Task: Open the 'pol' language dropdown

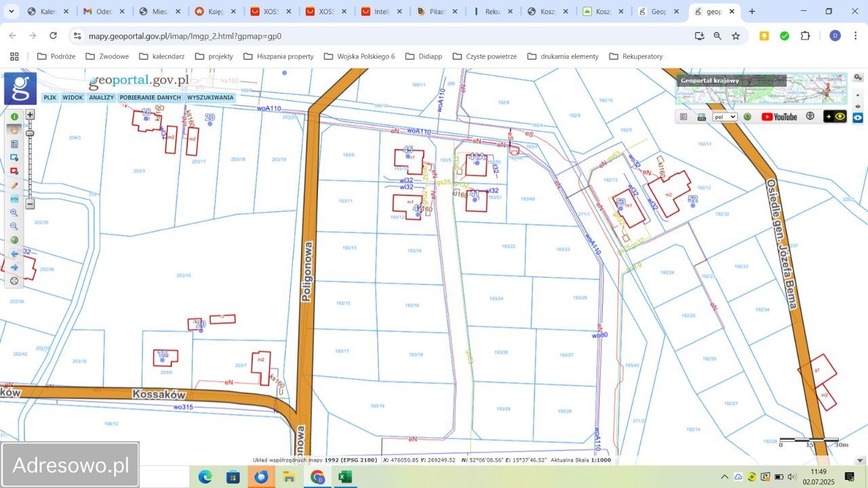Action: coord(724,117)
